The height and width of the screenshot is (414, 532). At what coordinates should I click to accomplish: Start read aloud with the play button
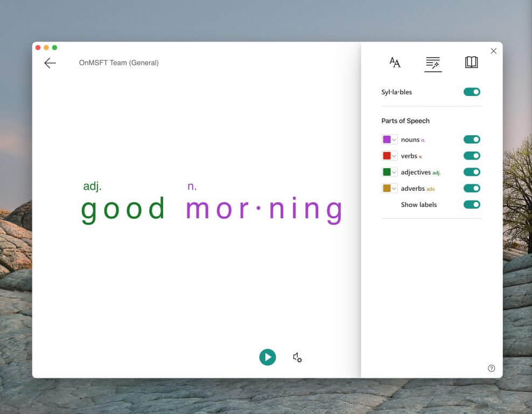268,357
